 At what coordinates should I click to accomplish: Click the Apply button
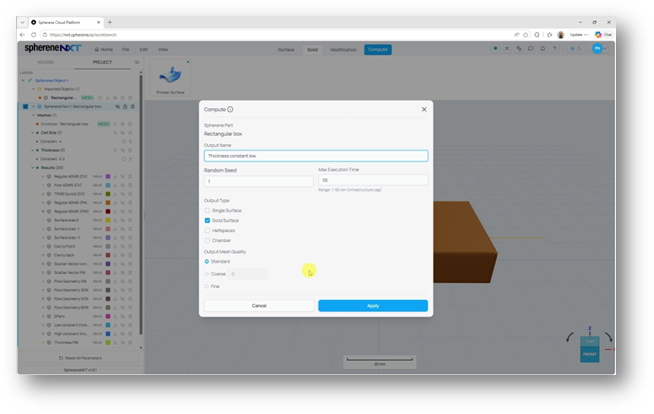pyautogui.click(x=373, y=306)
